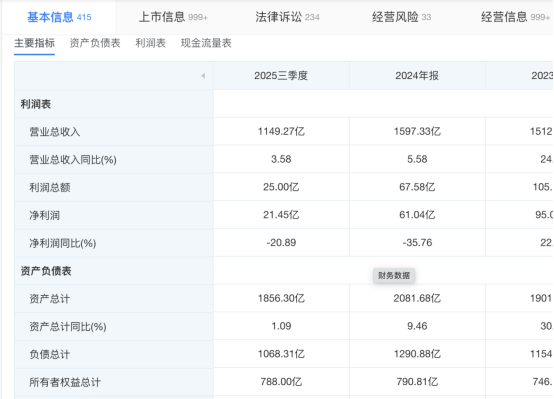The image size is (554, 399).
Task: Open the 基本信息 tab
Action: 59,17
